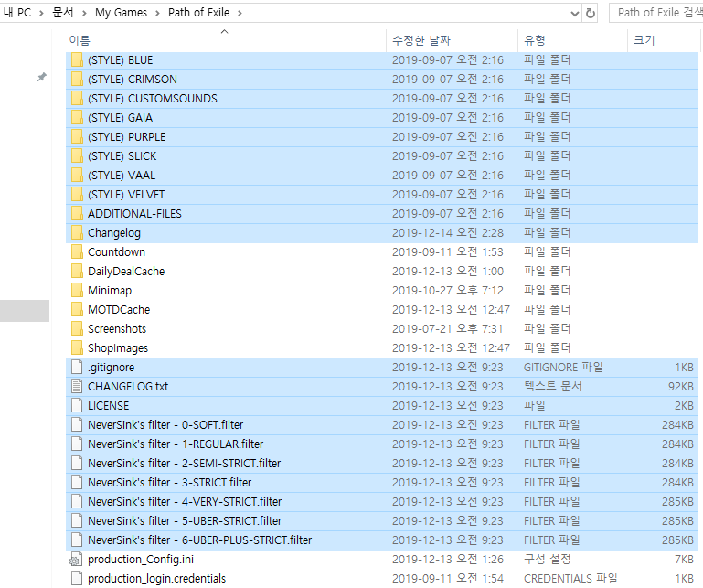
Task: Click the 2019-10-27 오후 7:12 date cell
Action: pyautogui.click(x=447, y=291)
